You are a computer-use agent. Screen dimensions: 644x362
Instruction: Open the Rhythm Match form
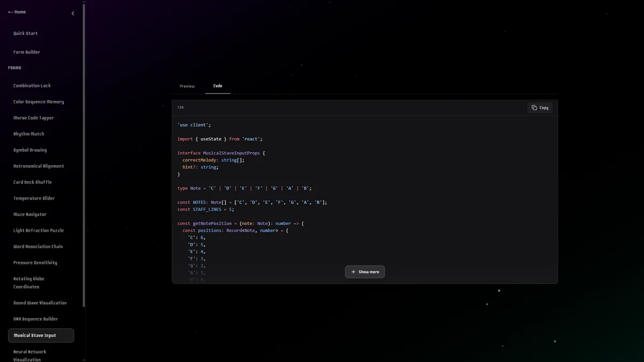(x=29, y=134)
